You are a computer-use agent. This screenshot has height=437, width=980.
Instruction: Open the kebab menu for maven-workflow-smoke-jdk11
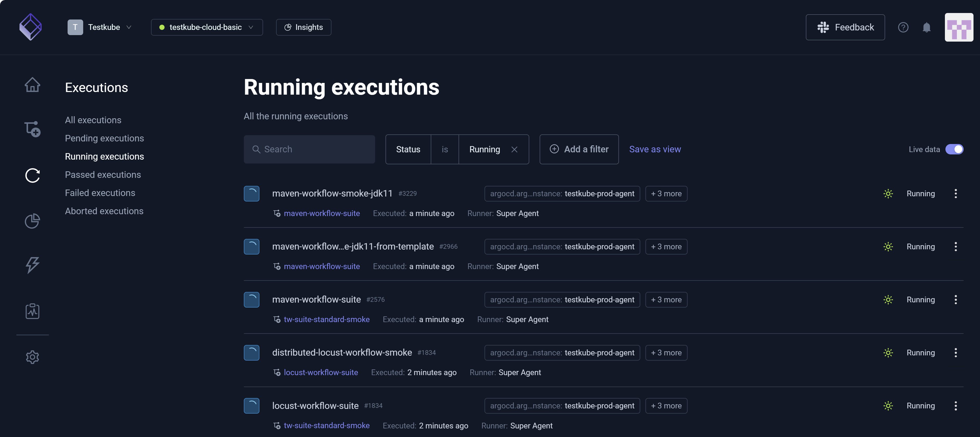tap(956, 194)
